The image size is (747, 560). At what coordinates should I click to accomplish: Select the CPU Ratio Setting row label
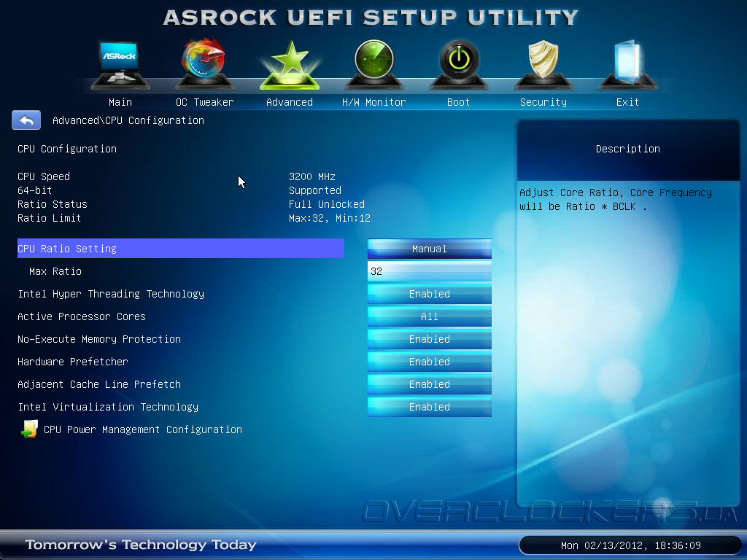click(181, 248)
